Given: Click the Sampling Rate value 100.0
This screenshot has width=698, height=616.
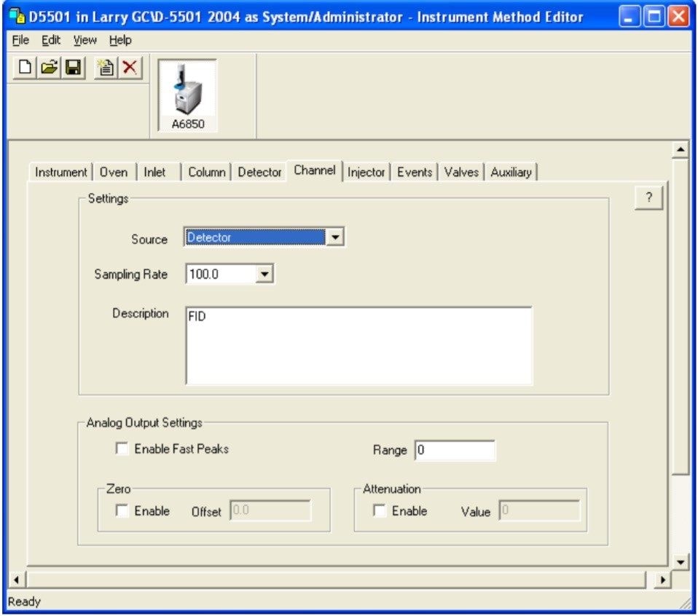Looking at the screenshot, I should 204,274.
